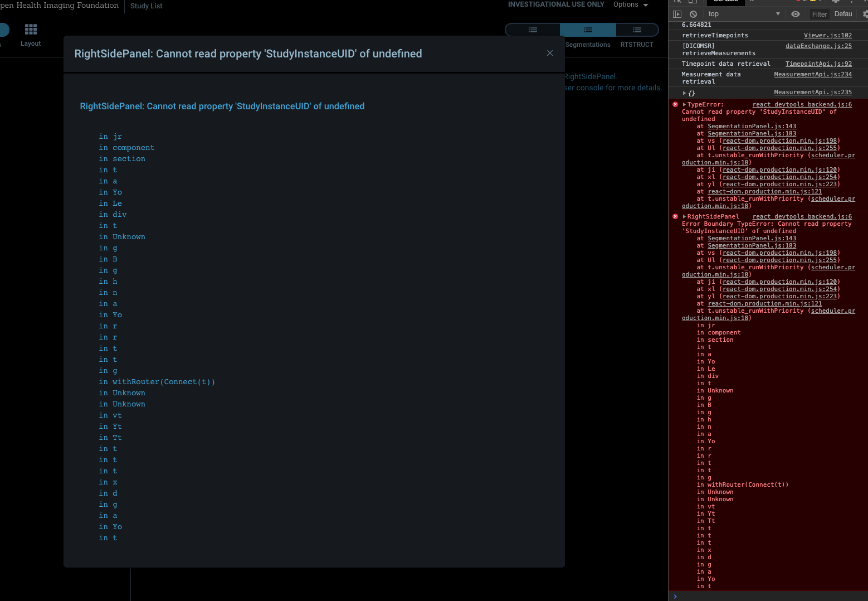The width and height of the screenshot is (868, 601).
Task: Show the console sidebar panel
Action: pos(677,14)
